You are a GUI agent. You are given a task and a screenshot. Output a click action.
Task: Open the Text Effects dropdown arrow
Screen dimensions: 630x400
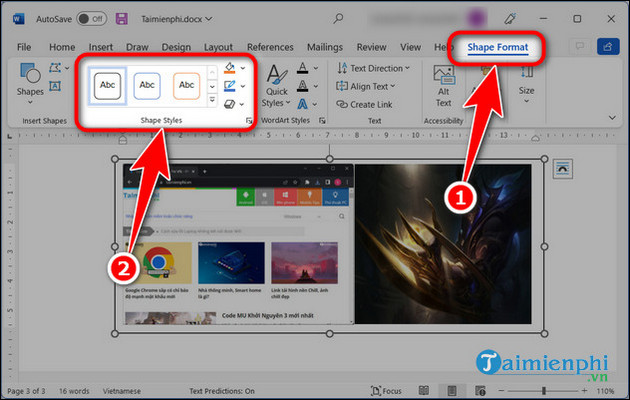[315, 104]
